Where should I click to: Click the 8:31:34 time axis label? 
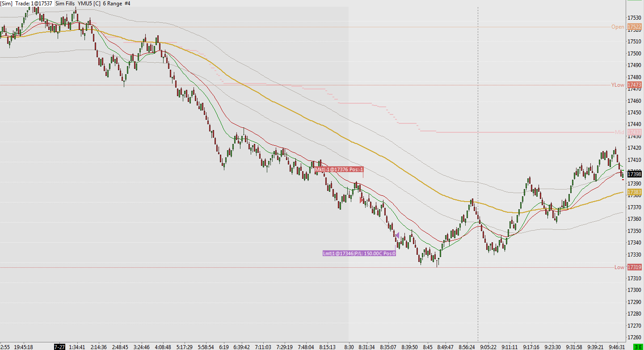(x=366, y=347)
